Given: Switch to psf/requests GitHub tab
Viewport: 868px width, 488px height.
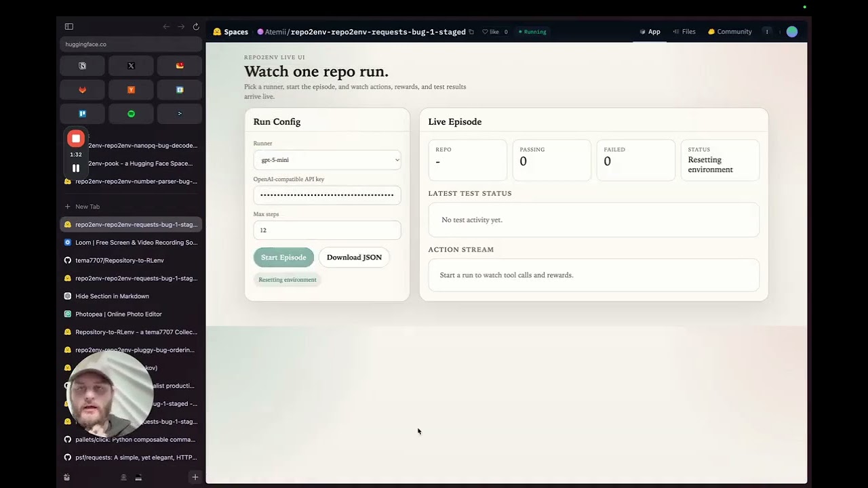Looking at the screenshot, I should click(x=131, y=457).
